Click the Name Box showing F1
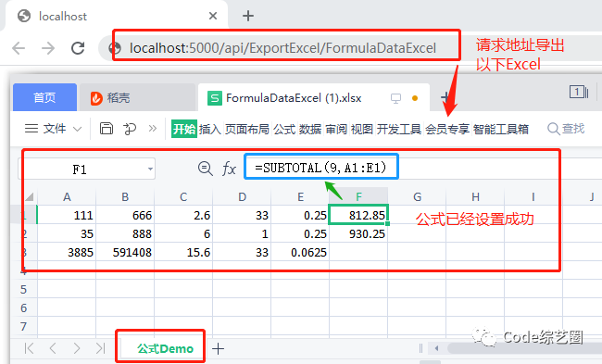The image size is (602, 364). (x=80, y=169)
